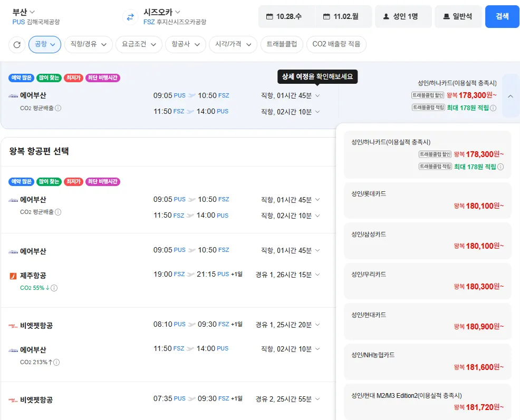Expand 비엣젯항공 경유 1, 25시간 20분 details
Image resolution: width=520 pixels, height=420 pixels.
click(317, 325)
